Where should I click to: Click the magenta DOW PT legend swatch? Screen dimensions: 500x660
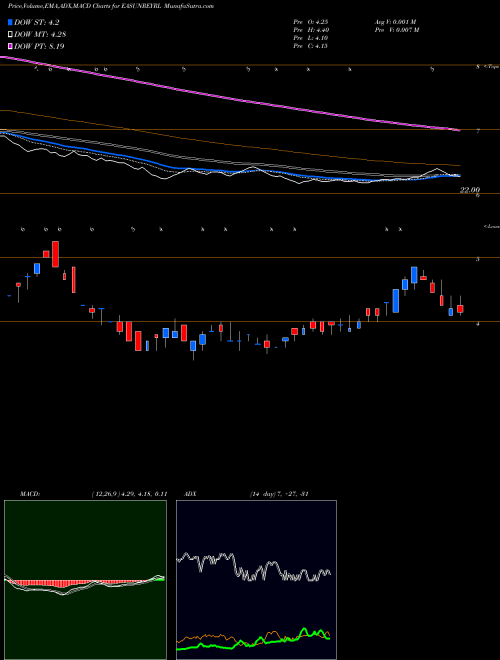click(11, 46)
